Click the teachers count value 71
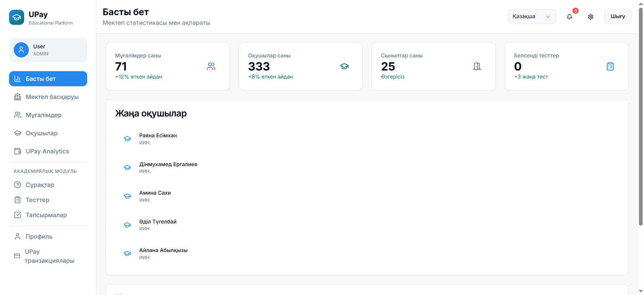The image size is (644, 295). pyautogui.click(x=121, y=66)
